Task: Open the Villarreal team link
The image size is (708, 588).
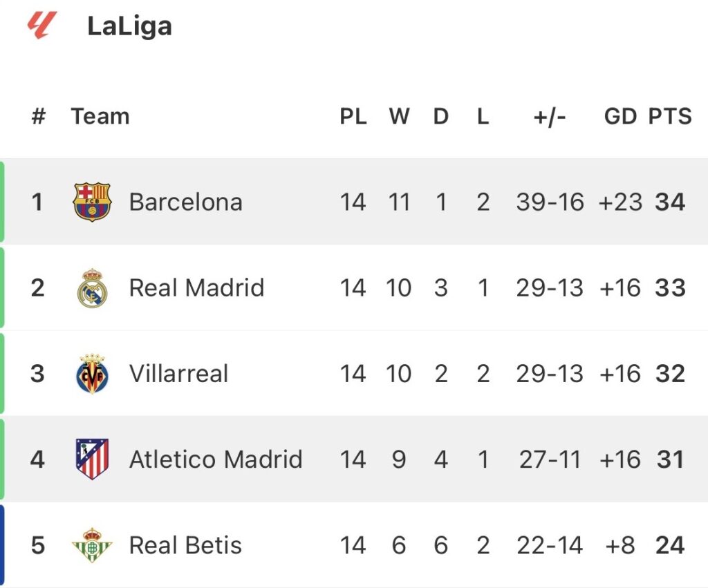Action: click(x=178, y=374)
